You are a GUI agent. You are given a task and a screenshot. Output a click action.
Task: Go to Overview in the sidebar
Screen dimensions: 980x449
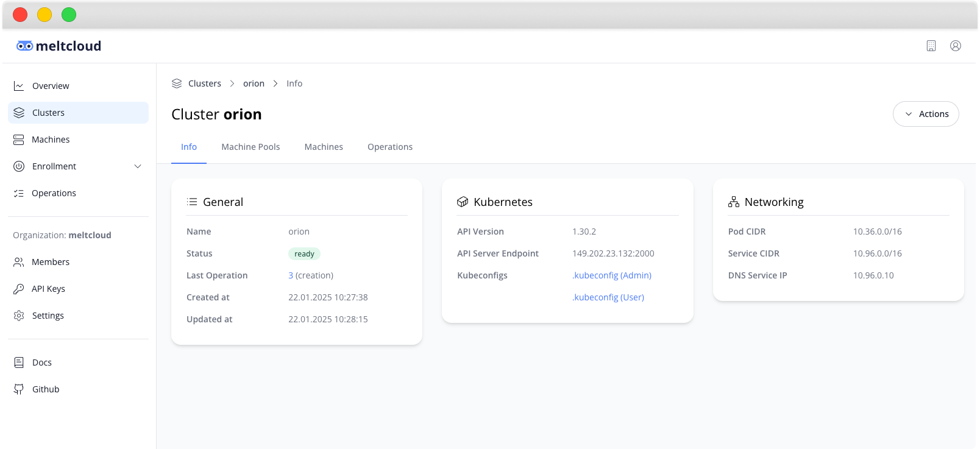(x=78, y=86)
